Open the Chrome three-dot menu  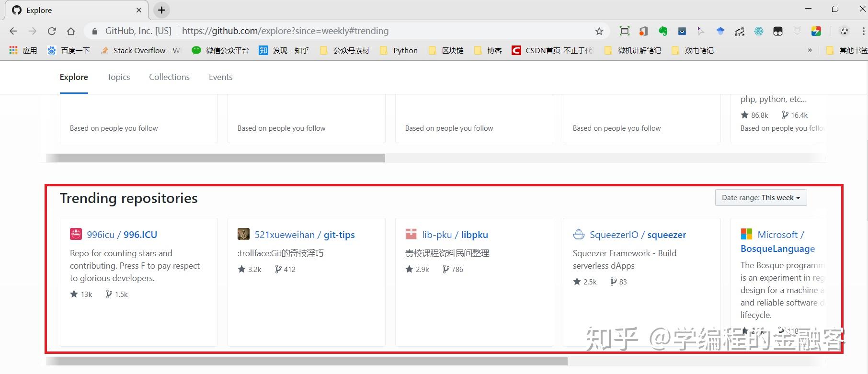pyautogui.click(x=863, y=31)
